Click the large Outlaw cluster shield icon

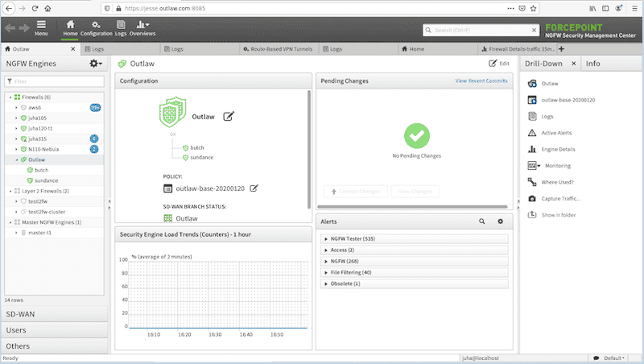(x=172, y=112)
